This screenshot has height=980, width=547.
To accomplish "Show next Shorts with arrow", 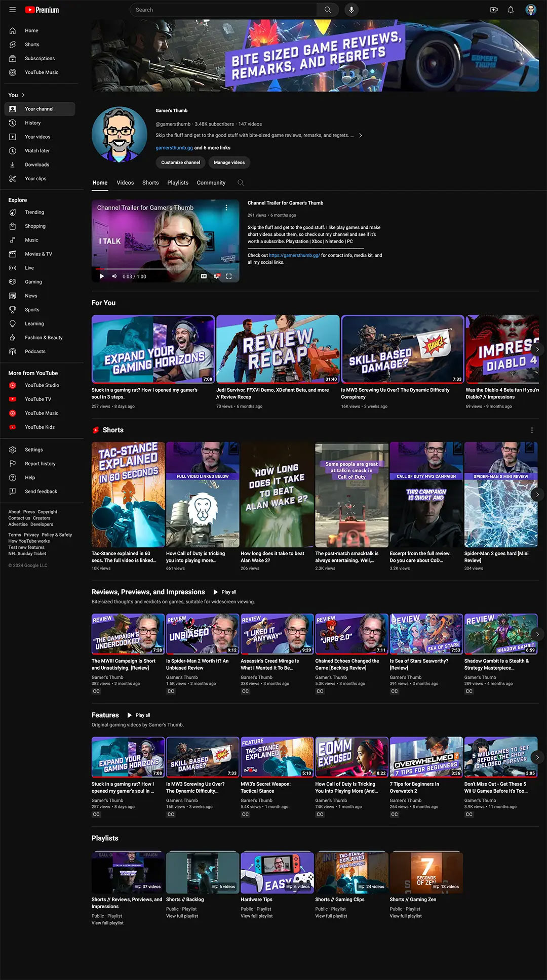I will click(537, 495).
